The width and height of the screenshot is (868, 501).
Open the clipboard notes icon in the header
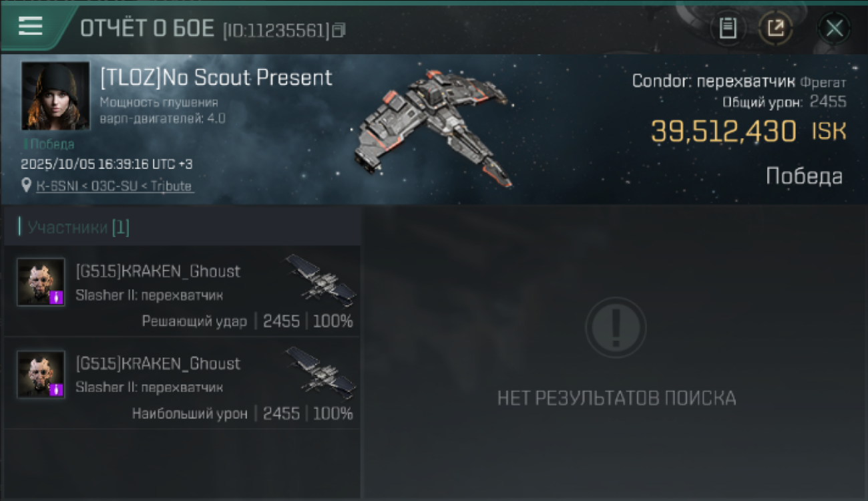pyautogui.click(x=728, y=29)
